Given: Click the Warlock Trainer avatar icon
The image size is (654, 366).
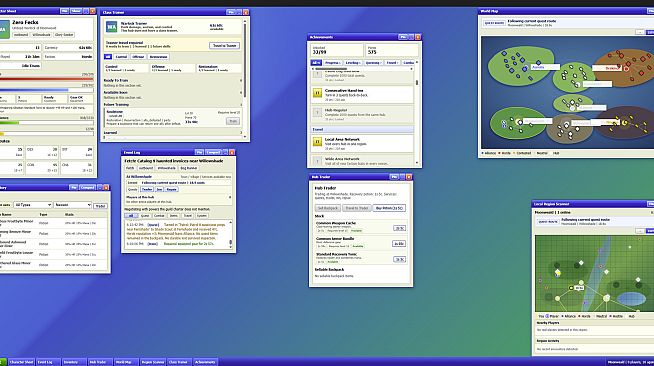Looking at the screenshot, I should click(x=111, y=27).
